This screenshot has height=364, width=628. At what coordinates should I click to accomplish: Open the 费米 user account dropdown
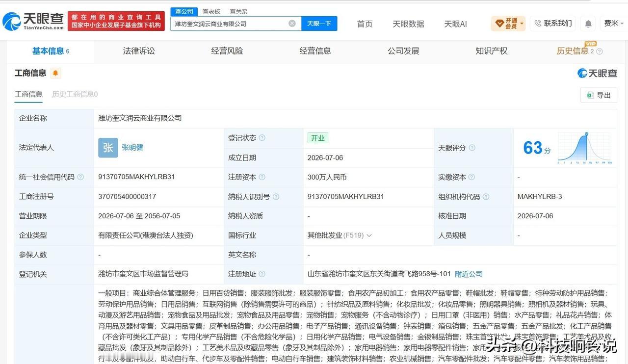(614, 23)
